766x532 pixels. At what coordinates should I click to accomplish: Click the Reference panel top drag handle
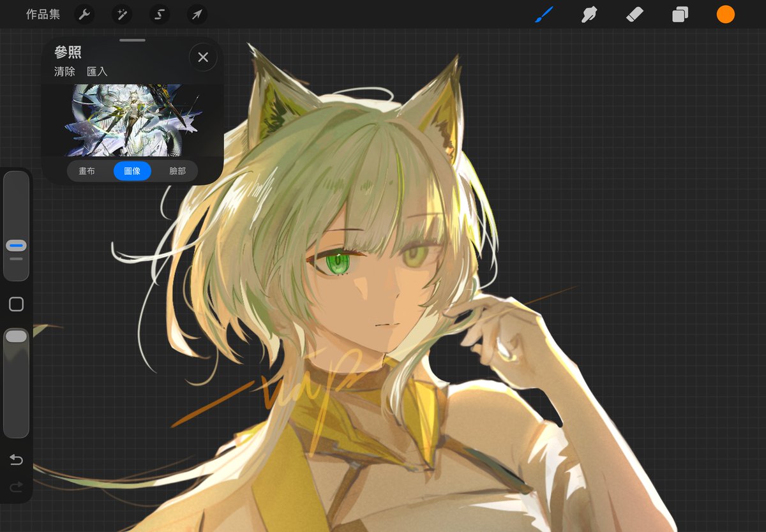point(132,40)
